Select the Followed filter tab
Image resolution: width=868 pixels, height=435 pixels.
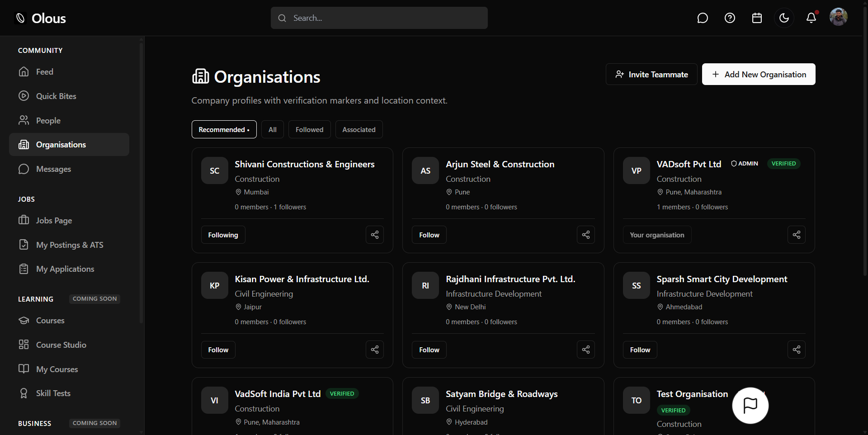pos(310,129)
